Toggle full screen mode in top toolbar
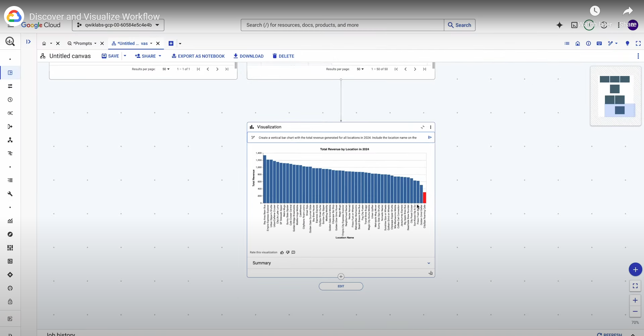The image size is (644, 336). tap(638, 43)
